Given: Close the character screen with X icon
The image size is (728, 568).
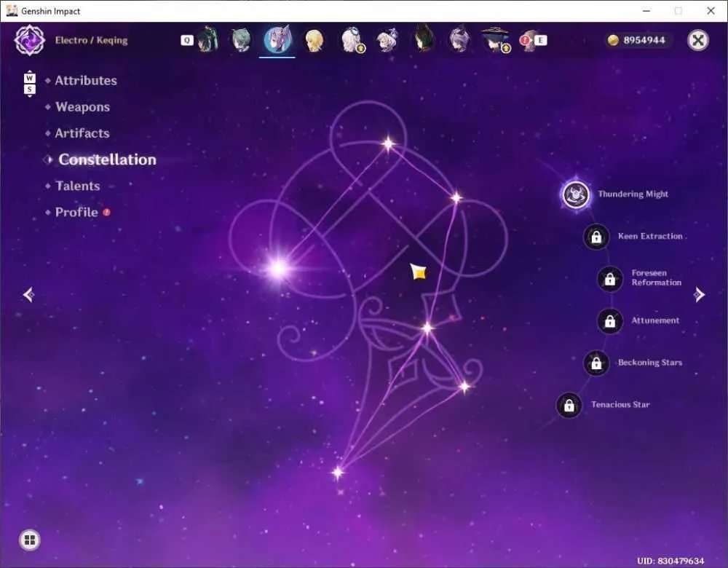Looking at the screenshot, I should pos(698,40).
